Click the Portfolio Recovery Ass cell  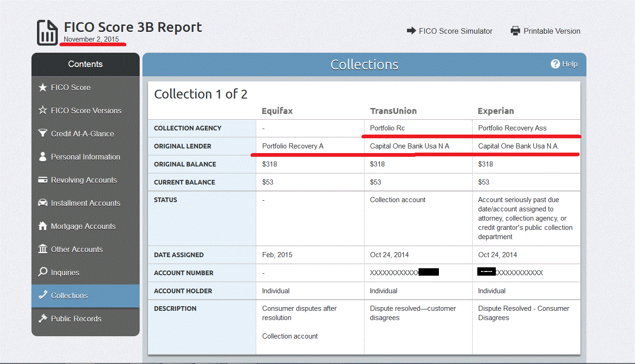point(512,128)
